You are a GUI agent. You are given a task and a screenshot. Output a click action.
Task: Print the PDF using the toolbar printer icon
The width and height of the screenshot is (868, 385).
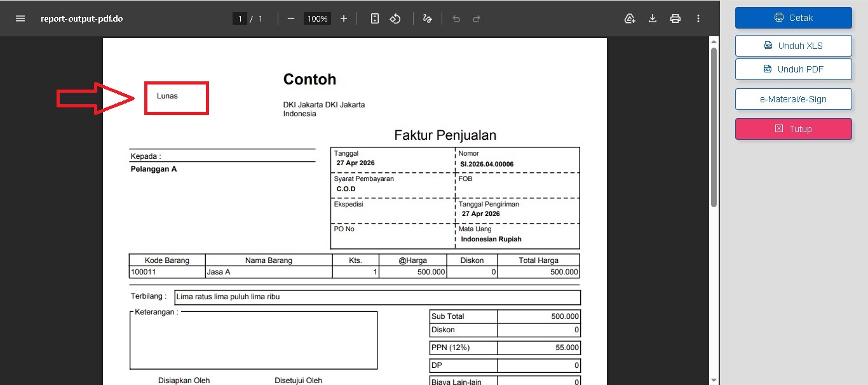point(675,18)
